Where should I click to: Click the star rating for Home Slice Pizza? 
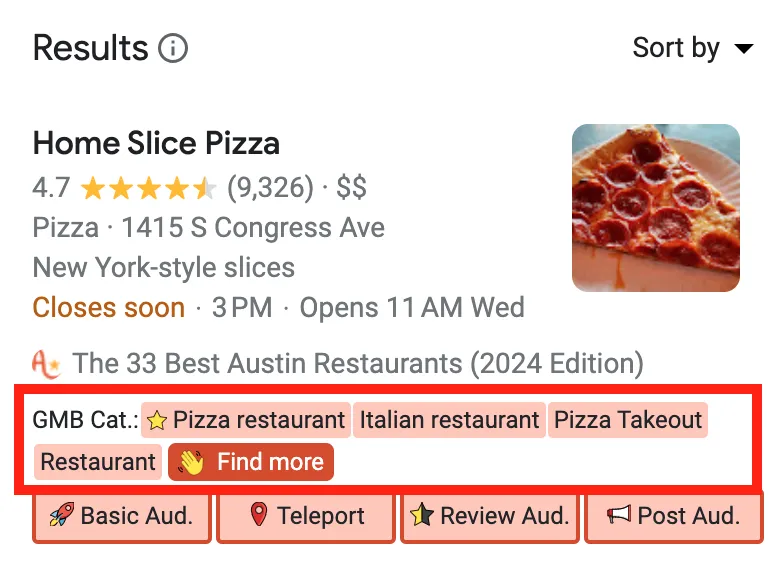coord(148,189)
